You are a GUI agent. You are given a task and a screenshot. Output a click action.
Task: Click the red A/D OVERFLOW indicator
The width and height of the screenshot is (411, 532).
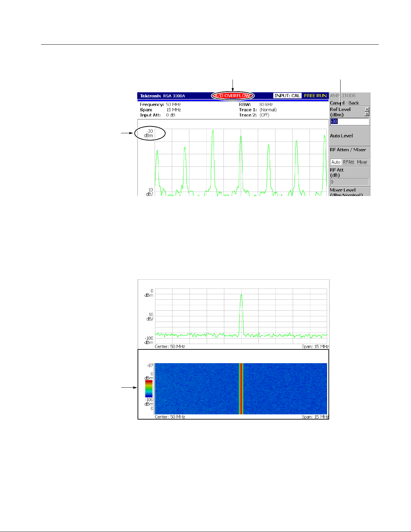click(x=233, y=96)
